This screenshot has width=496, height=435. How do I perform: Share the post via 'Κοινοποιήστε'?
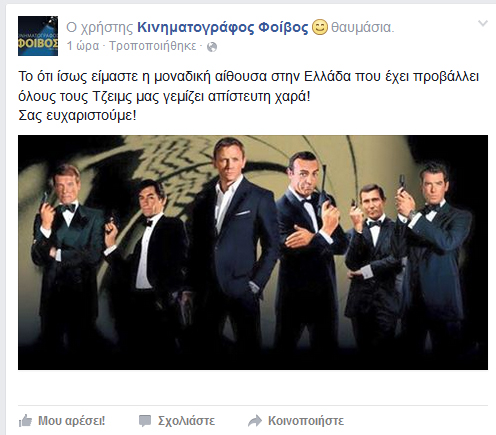coord(306,421)
